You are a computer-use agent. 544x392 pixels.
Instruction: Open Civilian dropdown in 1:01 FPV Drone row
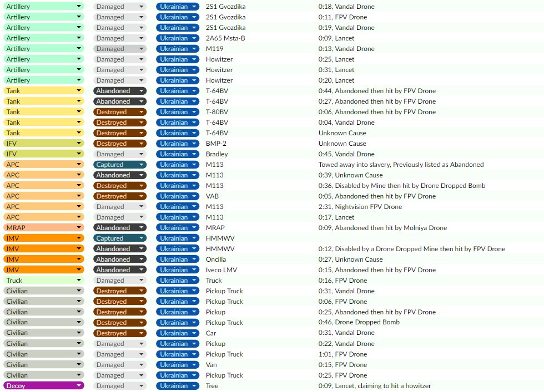point(44,354)
